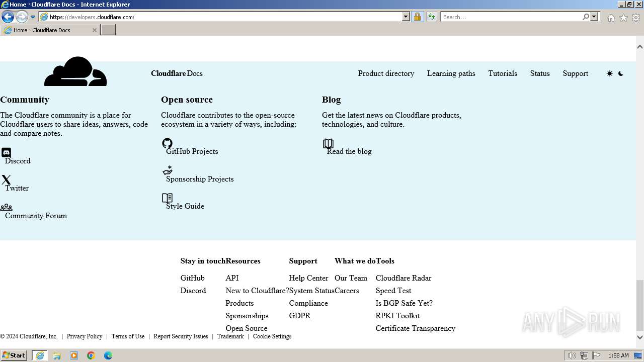This screenshot has height=362, width=644.
Task: Click the Style Guide book icon
Action: 167,198
